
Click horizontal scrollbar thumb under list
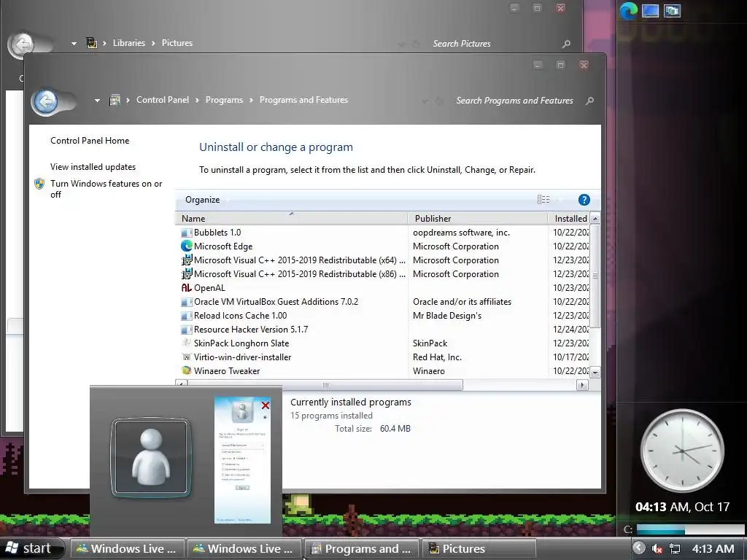point(325,385)
